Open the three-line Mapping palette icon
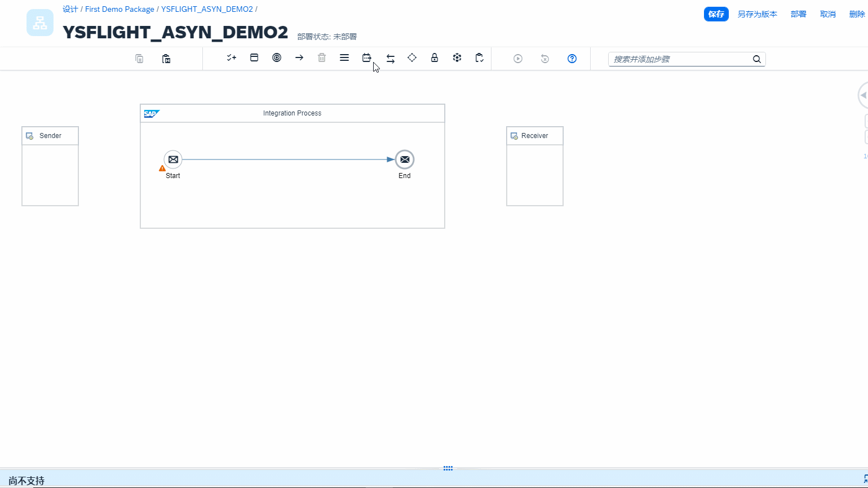Image resolution: width=868 pixels, height=488 pixels. [x=344, y=58]
